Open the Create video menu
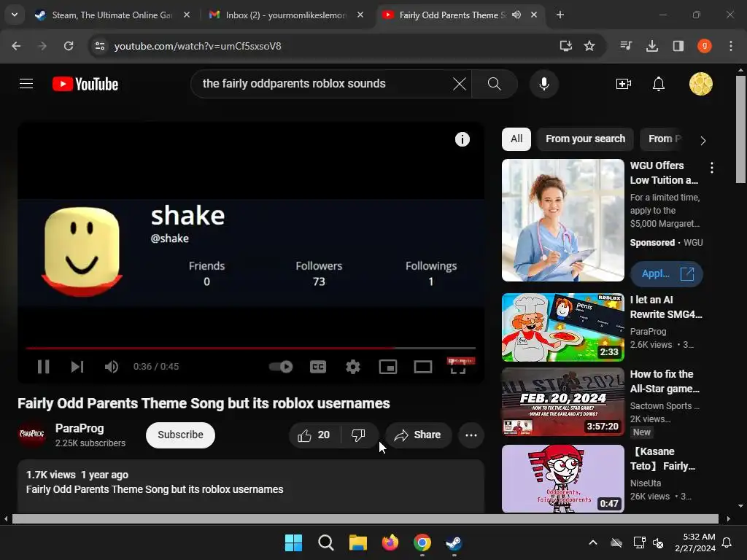The width and height of the screenshot is (747, 560). click(x=623, y=84)
